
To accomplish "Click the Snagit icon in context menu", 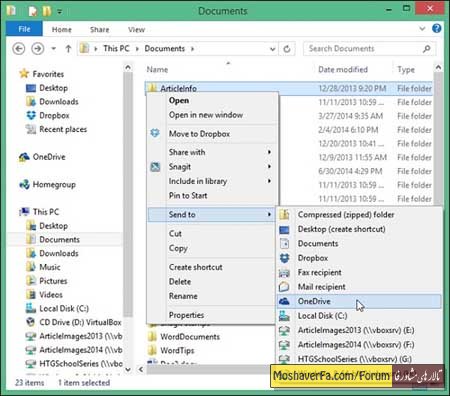I will [x=155, y=167].
